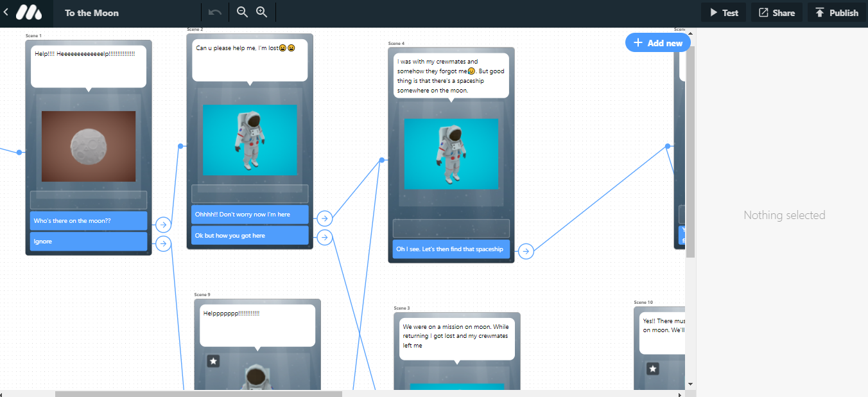Click the "I was with my crewmates" speech bubble

451,76
